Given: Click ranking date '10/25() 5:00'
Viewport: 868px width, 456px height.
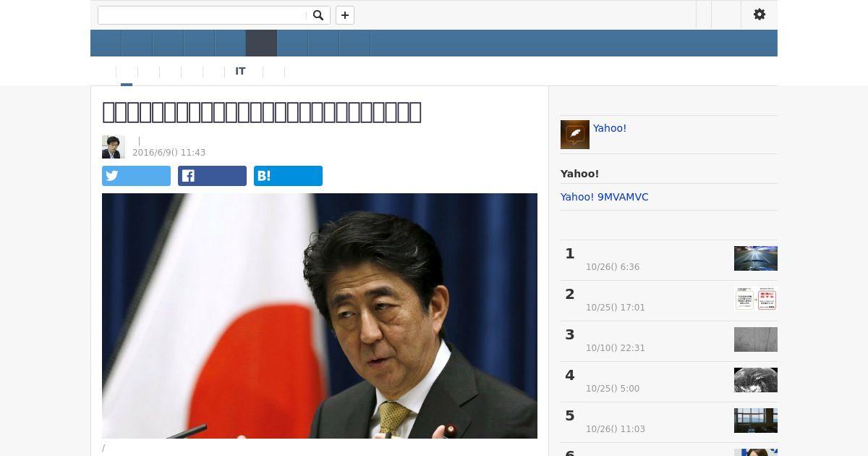Looking at the screenshot, I should click(x=613, y=389).
